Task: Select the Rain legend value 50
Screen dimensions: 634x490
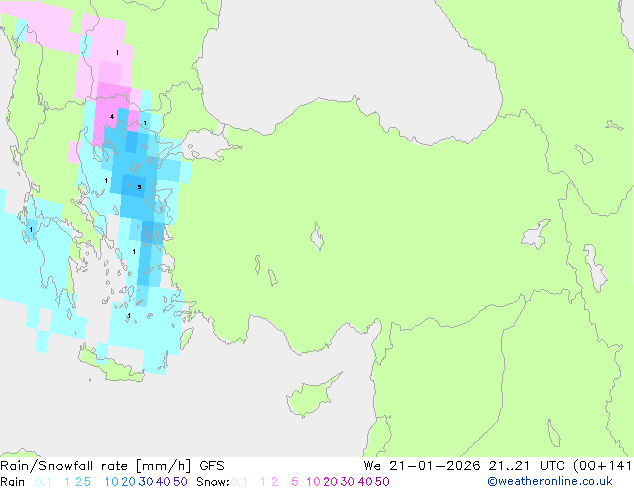Action: pyautogui.click(x=180, y=482)
